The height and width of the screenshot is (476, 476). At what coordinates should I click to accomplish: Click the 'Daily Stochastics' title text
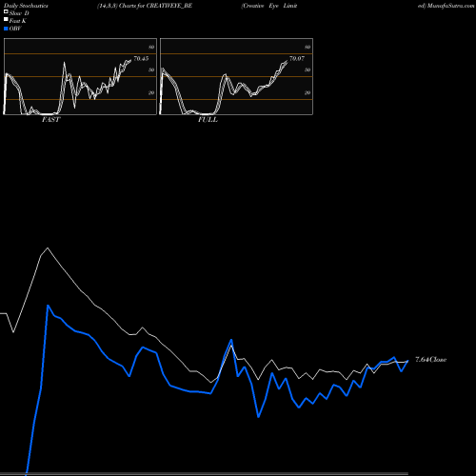(26, 6)
